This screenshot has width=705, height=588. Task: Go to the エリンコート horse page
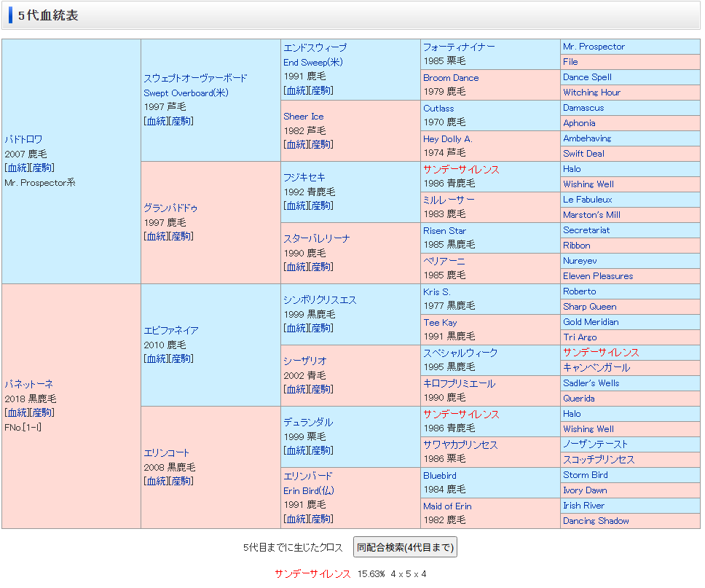pyautogui.click(x=166, y=452)
